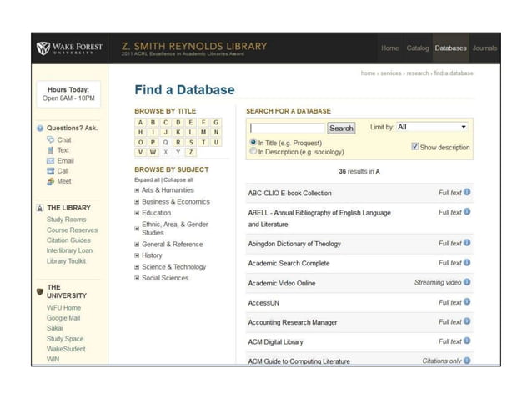The image size is (532, 399).
Task: Click the Wake Forest University logo
Action: click(69, 48)
